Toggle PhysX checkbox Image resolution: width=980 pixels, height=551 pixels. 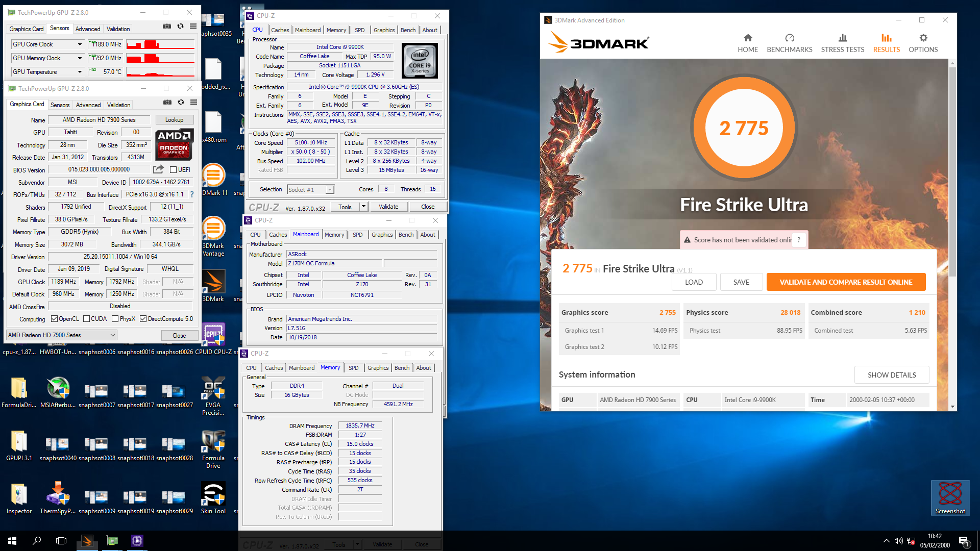tap(115, 319)
